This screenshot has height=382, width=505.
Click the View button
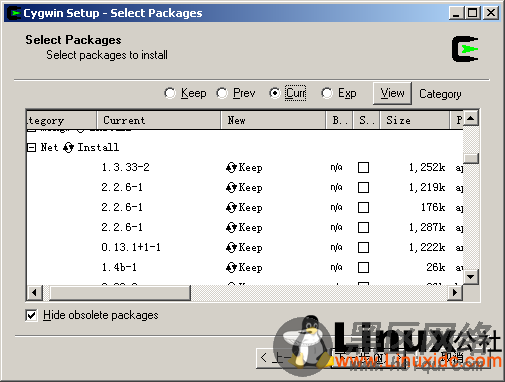click(392, 93)
